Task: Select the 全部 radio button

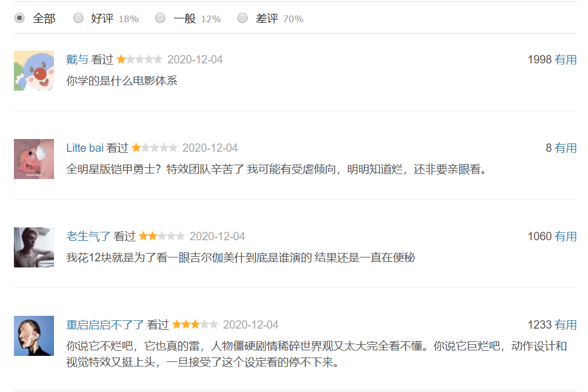Action: click(x=19, y=18)
